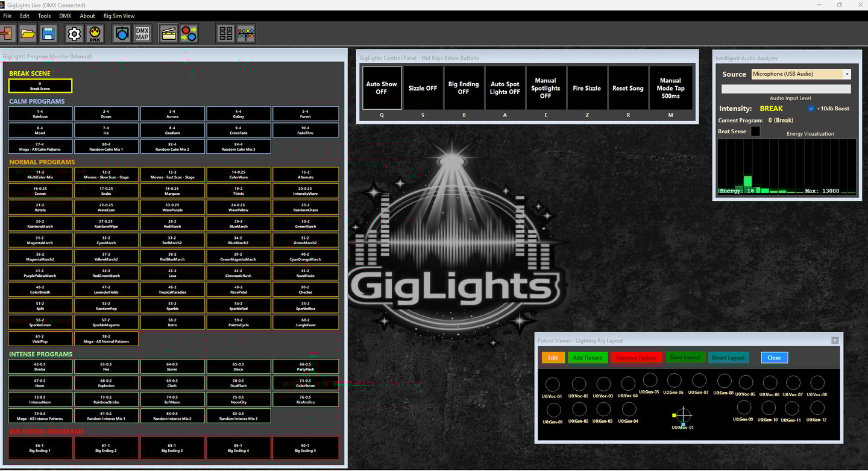Select fixture U0:Voc-05 in rig layout
Screen dimensions: 868x471
pos(746,382)
